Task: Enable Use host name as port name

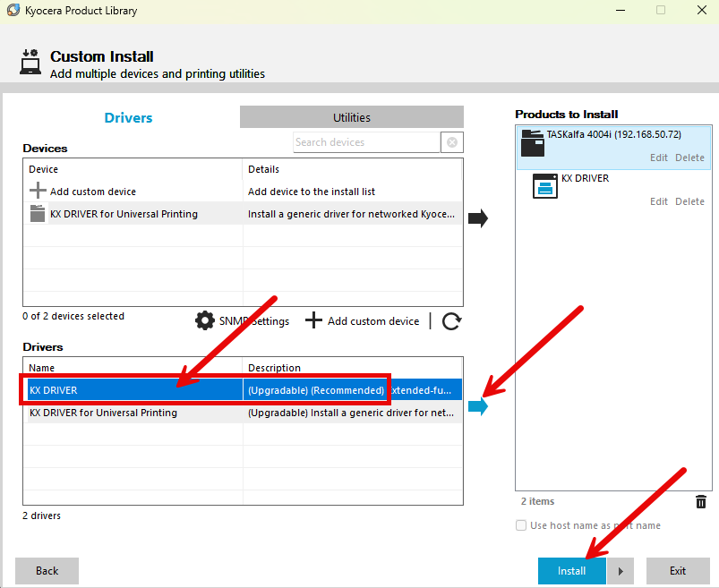Action: click(521, 525)
